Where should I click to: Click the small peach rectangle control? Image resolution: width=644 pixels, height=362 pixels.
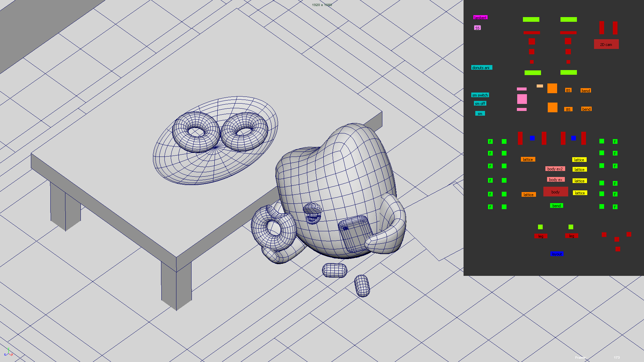coord(540,86)
